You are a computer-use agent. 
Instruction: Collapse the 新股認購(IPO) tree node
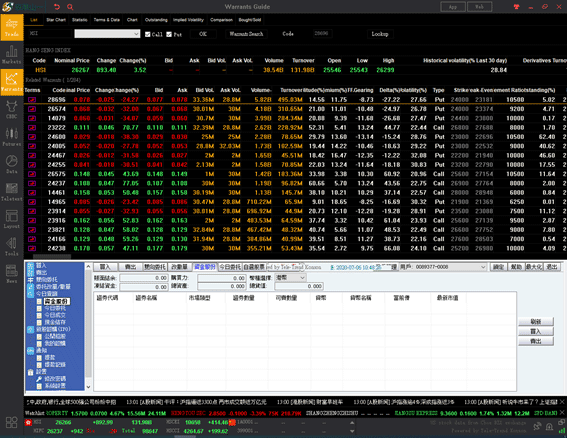(31, 329)
